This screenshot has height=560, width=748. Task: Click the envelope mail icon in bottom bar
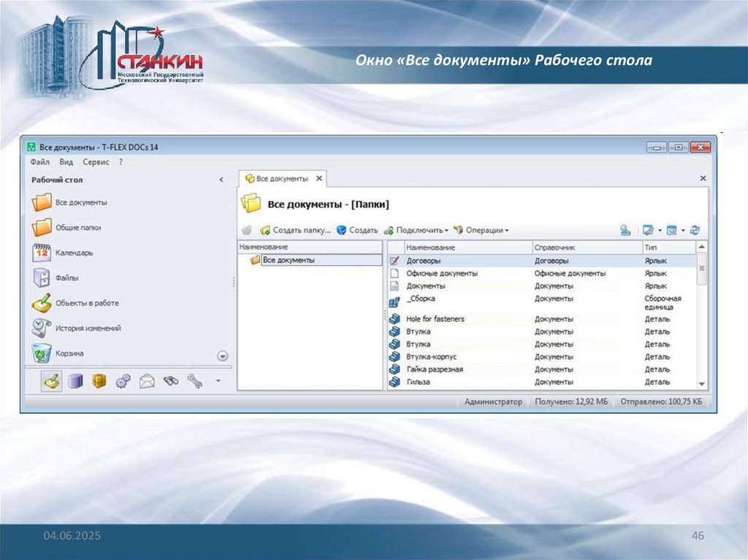pyautogui.click(x=147, y=380)
